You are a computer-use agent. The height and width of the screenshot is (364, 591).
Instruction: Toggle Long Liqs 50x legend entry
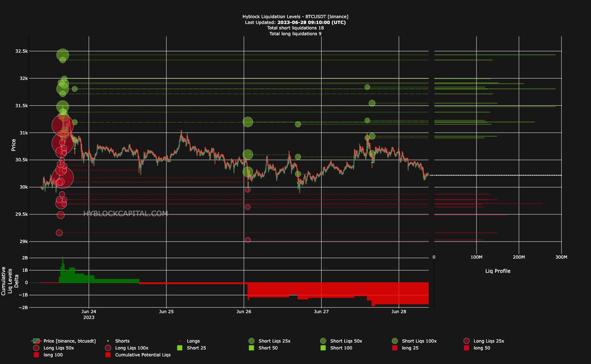[53, 348]
